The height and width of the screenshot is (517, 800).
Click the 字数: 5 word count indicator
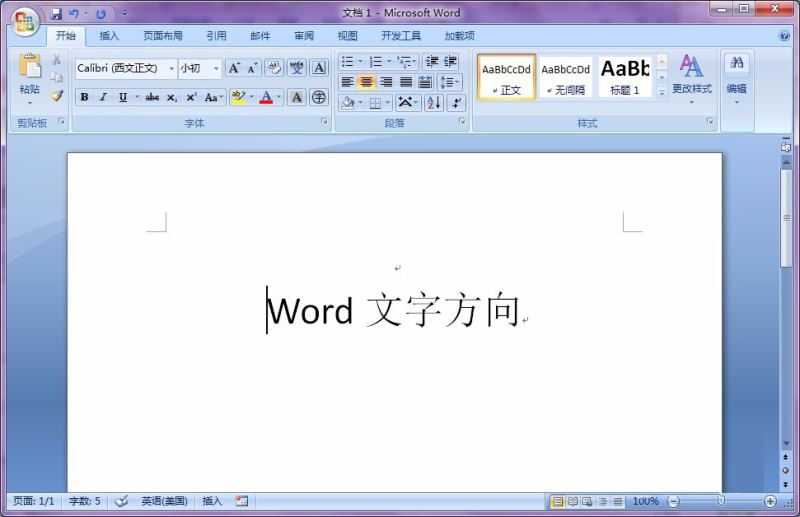click(x=84, y=501)
